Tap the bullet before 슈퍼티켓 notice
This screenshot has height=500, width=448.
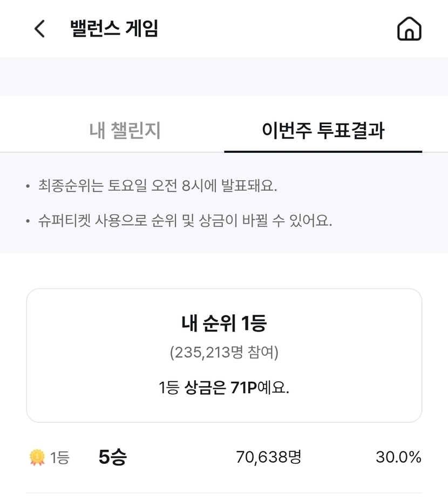coord(28,221)
